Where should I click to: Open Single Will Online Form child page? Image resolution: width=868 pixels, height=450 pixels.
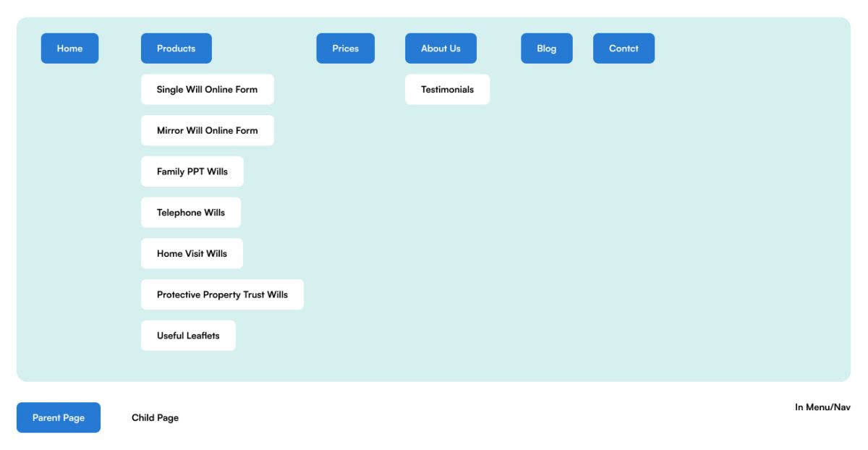pyautogui.click(x=208, y=90)
